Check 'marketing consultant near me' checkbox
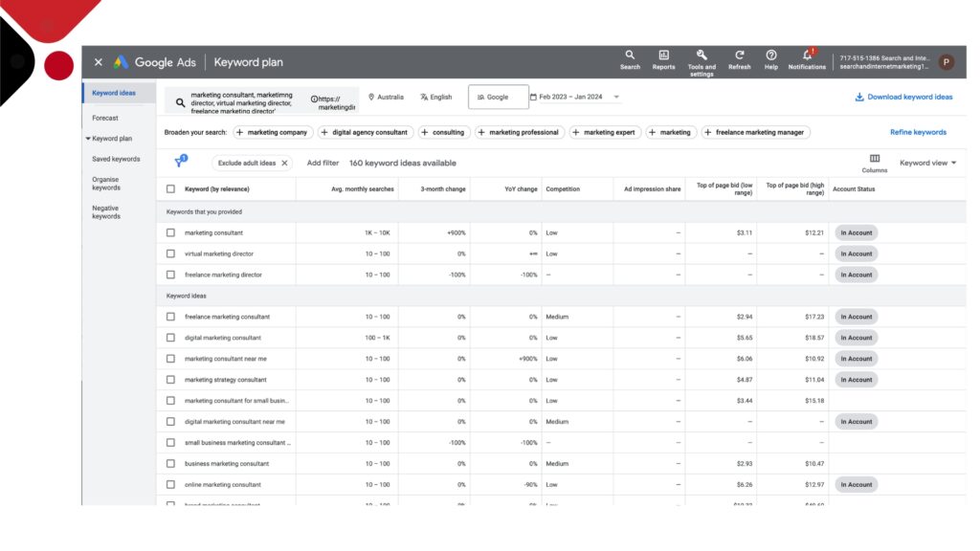The image size is (980, 551). (x=170, y=359)
